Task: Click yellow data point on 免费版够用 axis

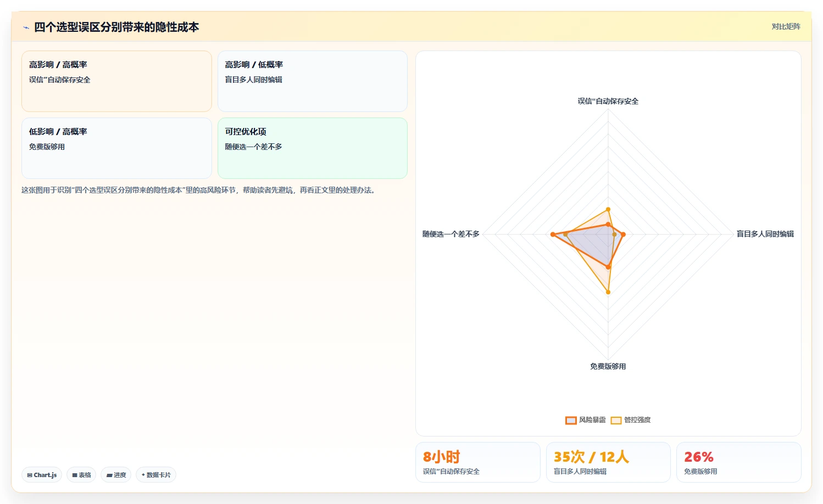Action: point(608,292)
